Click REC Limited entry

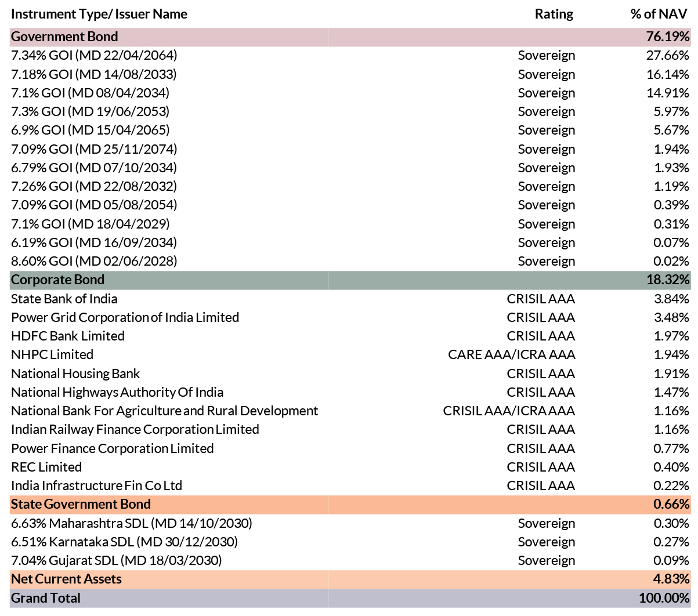[x=46, y=468]
